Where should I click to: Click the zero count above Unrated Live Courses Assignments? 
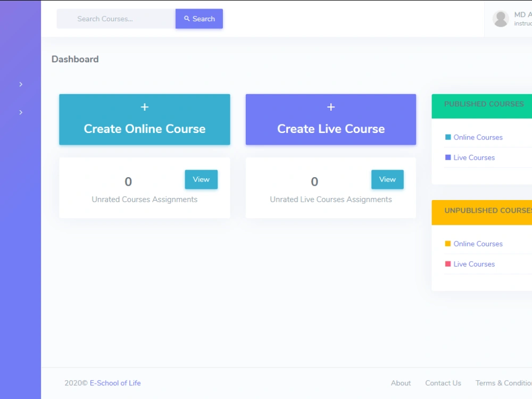(x=314, y=182)
